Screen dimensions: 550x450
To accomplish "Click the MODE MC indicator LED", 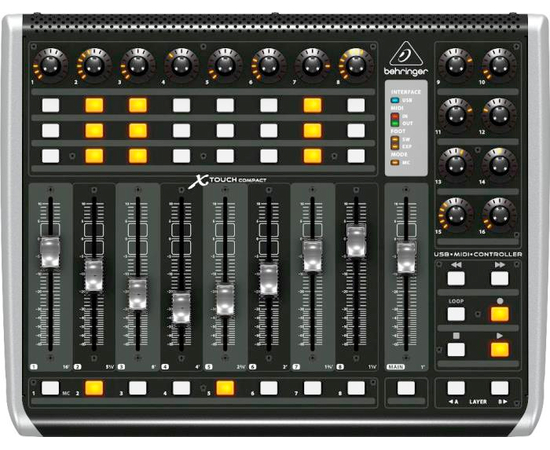I will pyautogui.click(x=395, y=162).
